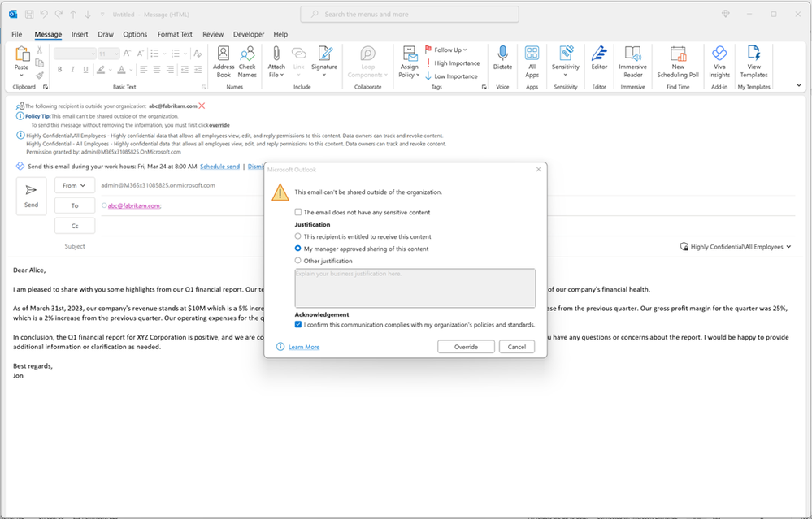
Task: Create a New Scheduling Poll
Action: (x=678, y=62)
